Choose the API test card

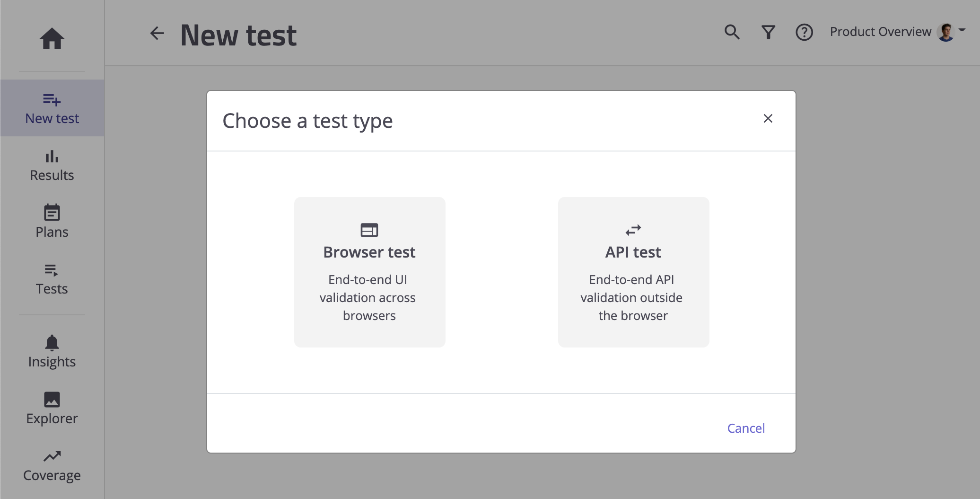(633, 272)
